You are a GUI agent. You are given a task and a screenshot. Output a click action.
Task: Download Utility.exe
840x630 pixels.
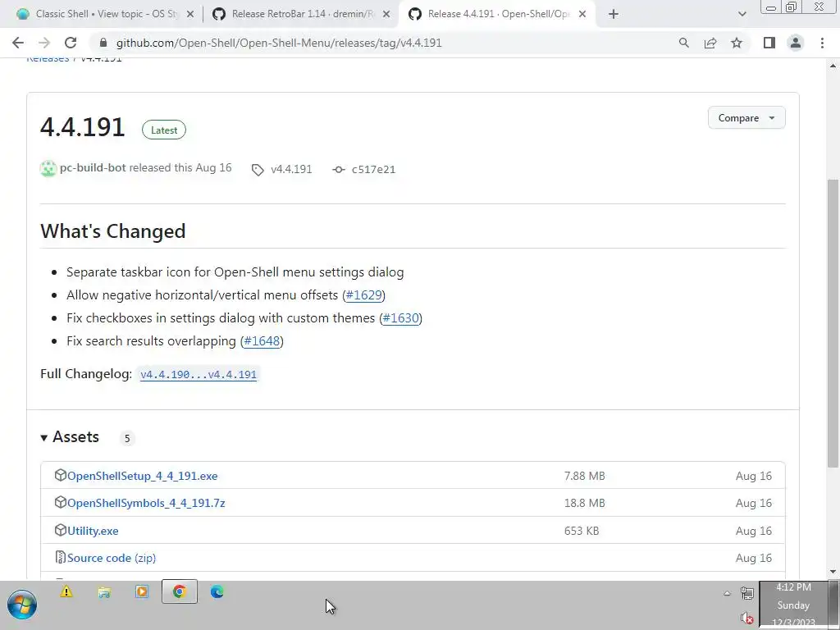93,531
